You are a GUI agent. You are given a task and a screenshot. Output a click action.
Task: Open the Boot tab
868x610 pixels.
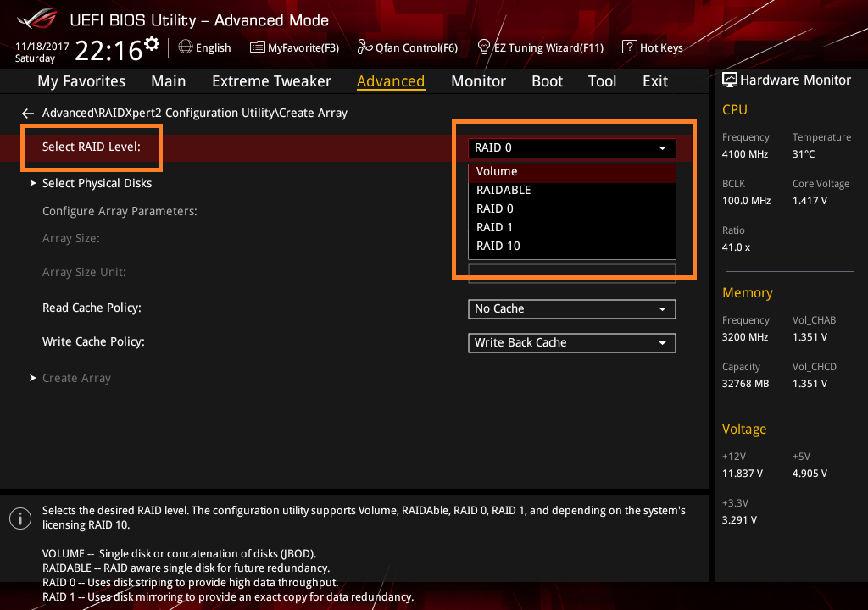547,81
